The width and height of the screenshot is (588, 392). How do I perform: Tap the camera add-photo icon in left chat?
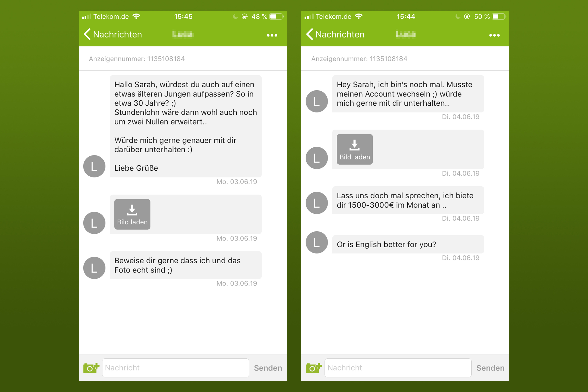click(x=91, y=368)
